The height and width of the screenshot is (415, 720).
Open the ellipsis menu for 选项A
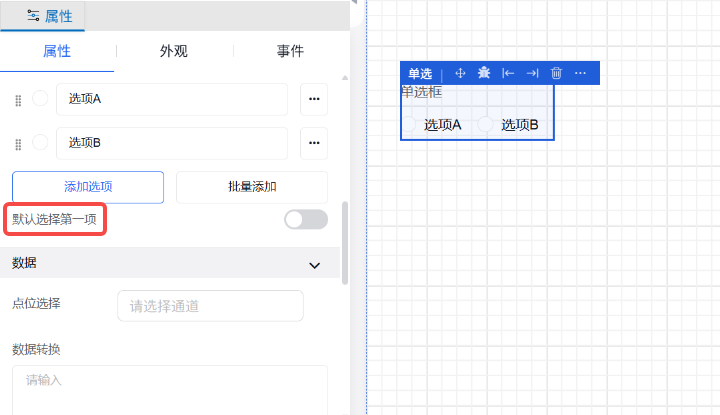(314, 99)
